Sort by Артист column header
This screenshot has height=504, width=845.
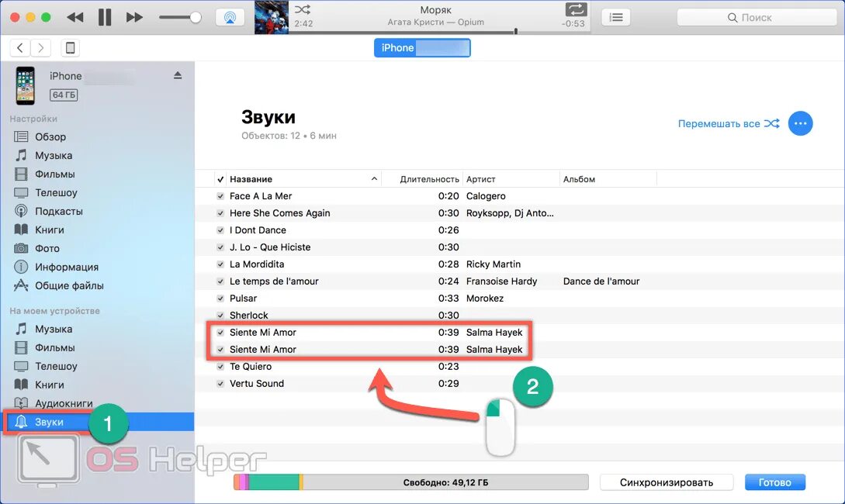click(481, 179)
